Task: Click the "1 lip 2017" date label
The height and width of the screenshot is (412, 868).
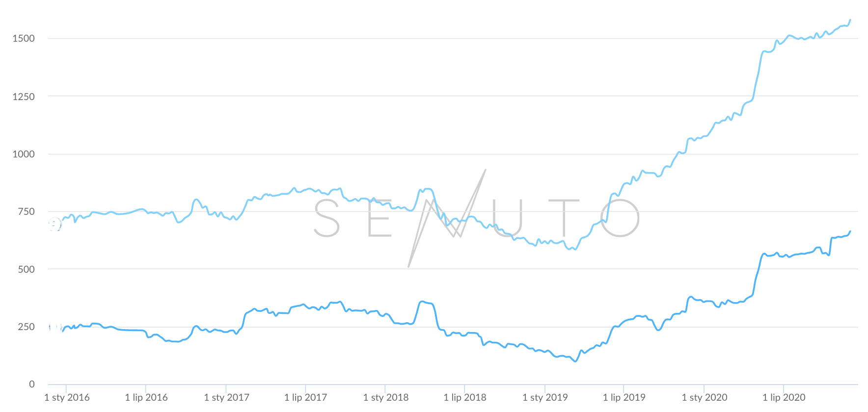Action: pos(305,397)
